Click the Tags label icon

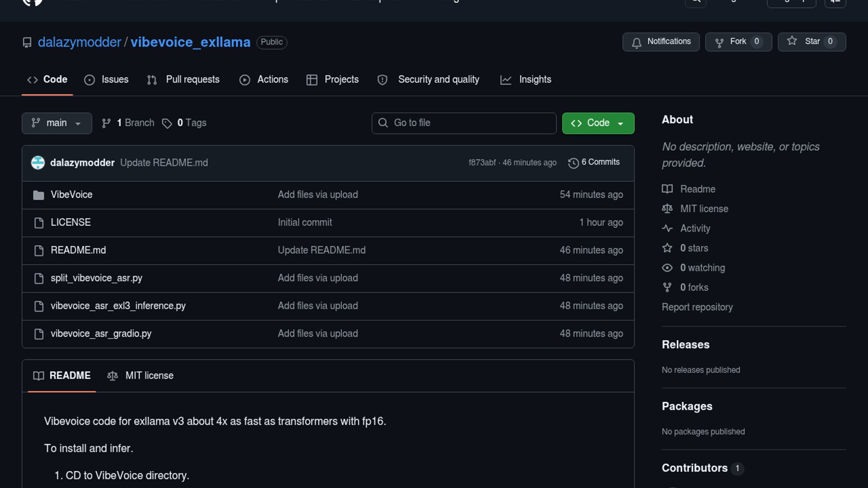(167, 123)
